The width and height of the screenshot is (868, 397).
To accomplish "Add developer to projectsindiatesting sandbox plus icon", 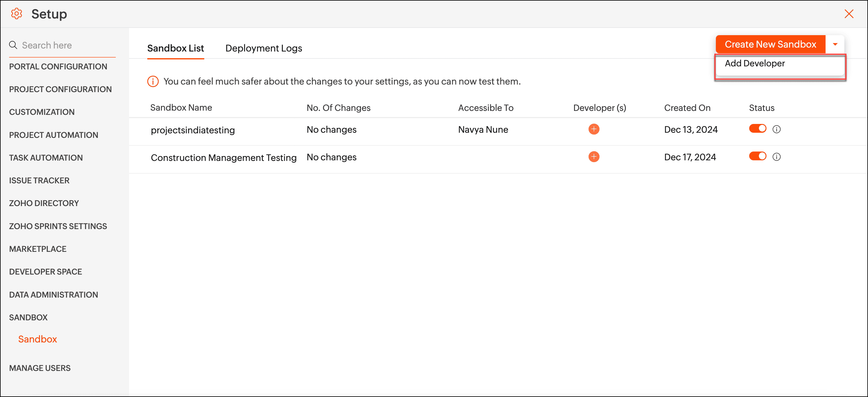I will tap(594, 129).
